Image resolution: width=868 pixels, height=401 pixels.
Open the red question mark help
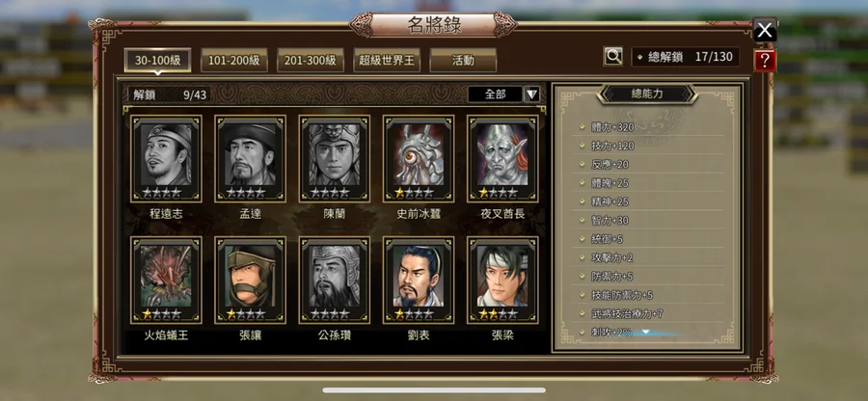coord(765,61)
